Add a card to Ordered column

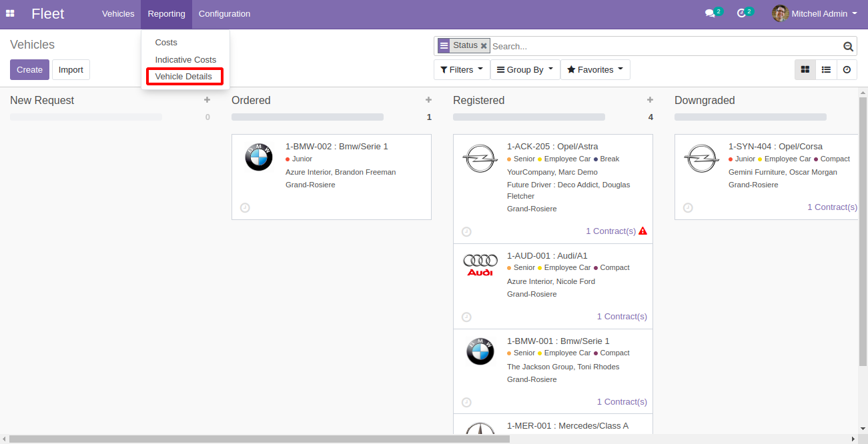tap(428, 100)
